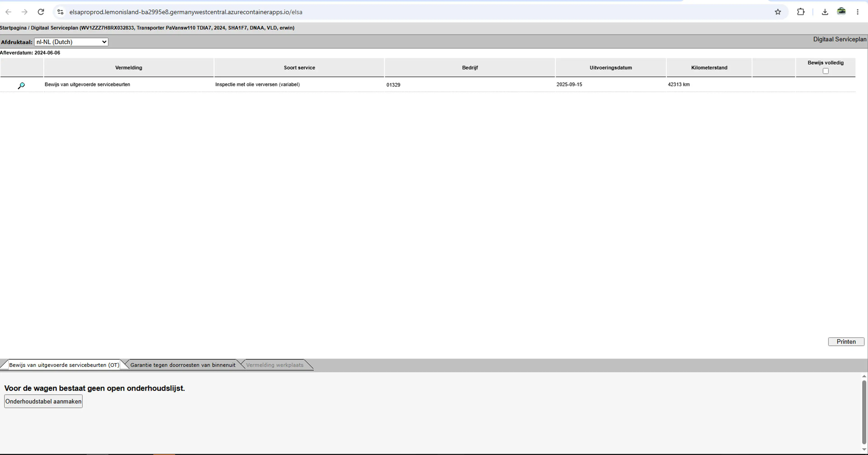Image resolution: width=868 pixels, height=455 pixels.
Task: Open the magnifier icon for the service record
Action: pos(21,86)
